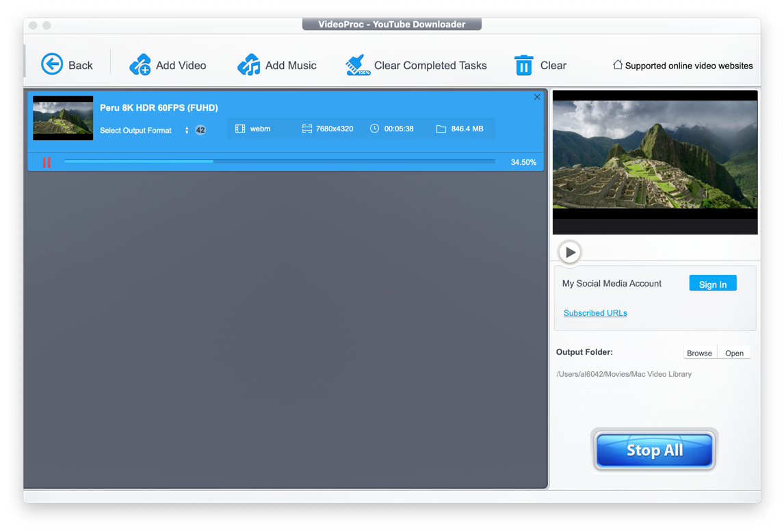Click the clock icon beside 00:05:38

pos(374,129)
